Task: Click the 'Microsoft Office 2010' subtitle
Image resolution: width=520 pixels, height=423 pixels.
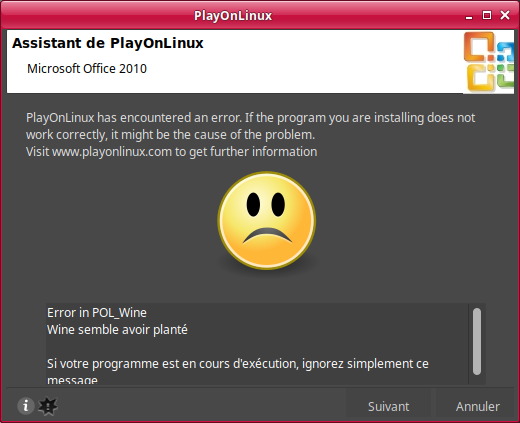Action: point(87,69)
